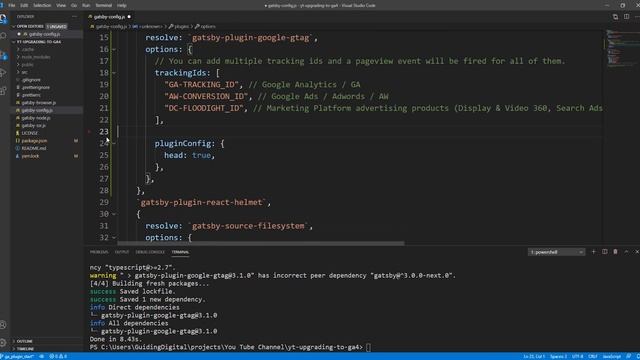Screen dimensions: 640x360
Task: Switch to the Debug Console tab
Action: pyautogui.click(x=150, y=252)
